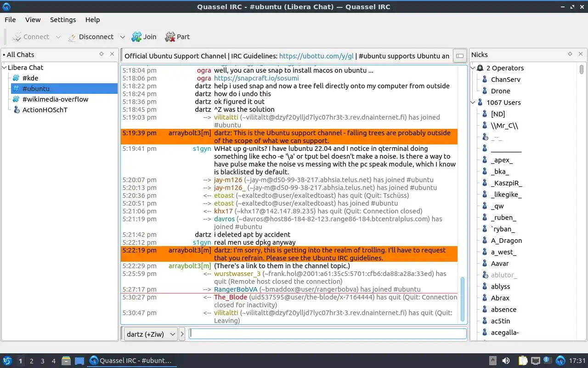The height and width of the screenshot is (368, 588).
Task: Click The_Blode nick in quit message
Action: pos(231,297)
